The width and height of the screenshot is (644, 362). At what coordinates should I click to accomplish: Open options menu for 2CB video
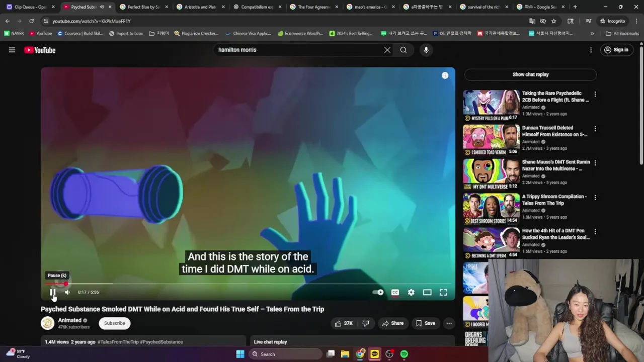click(x=595, y=94)
